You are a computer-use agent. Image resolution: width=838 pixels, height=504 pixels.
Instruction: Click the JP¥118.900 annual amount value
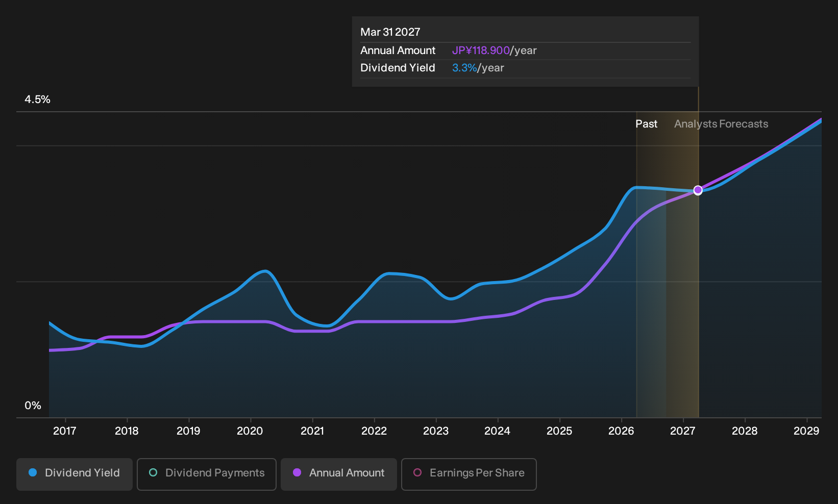(x=481, y=51)
